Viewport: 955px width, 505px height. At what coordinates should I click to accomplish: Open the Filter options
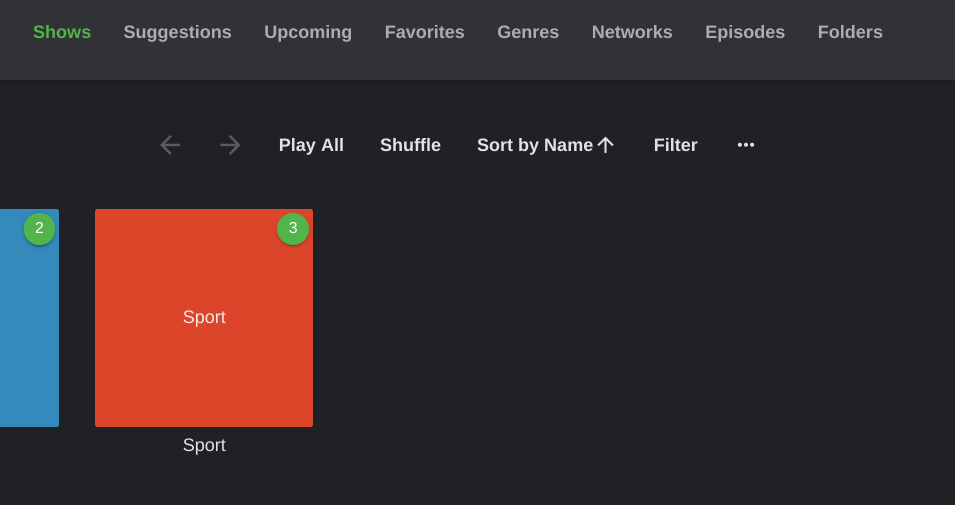point(675,145)
